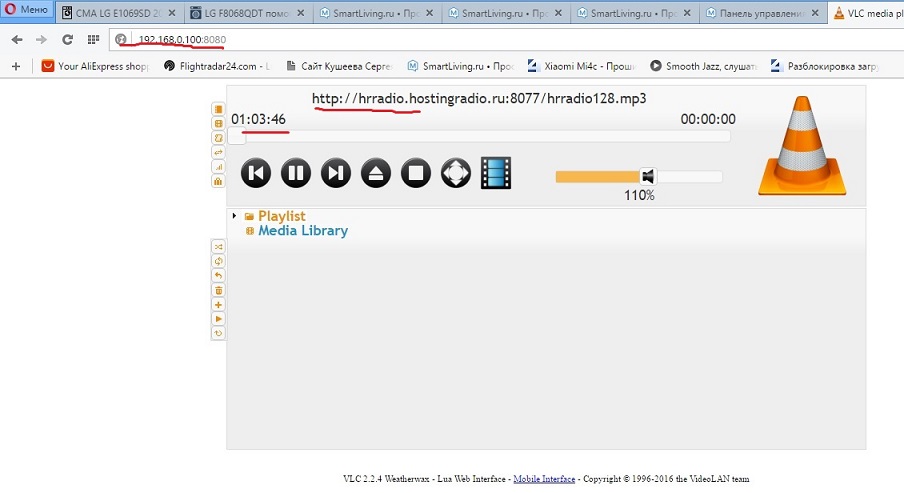Jump to the previous track in VLC
Screen dimensions: 904x493
coord(256,173)
